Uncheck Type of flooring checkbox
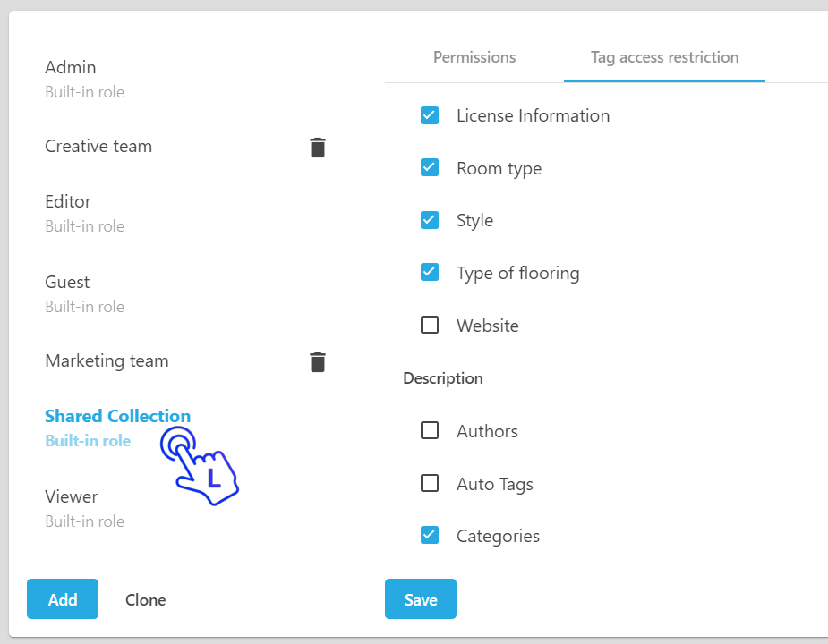828x644 pixels. coord(430,273)
